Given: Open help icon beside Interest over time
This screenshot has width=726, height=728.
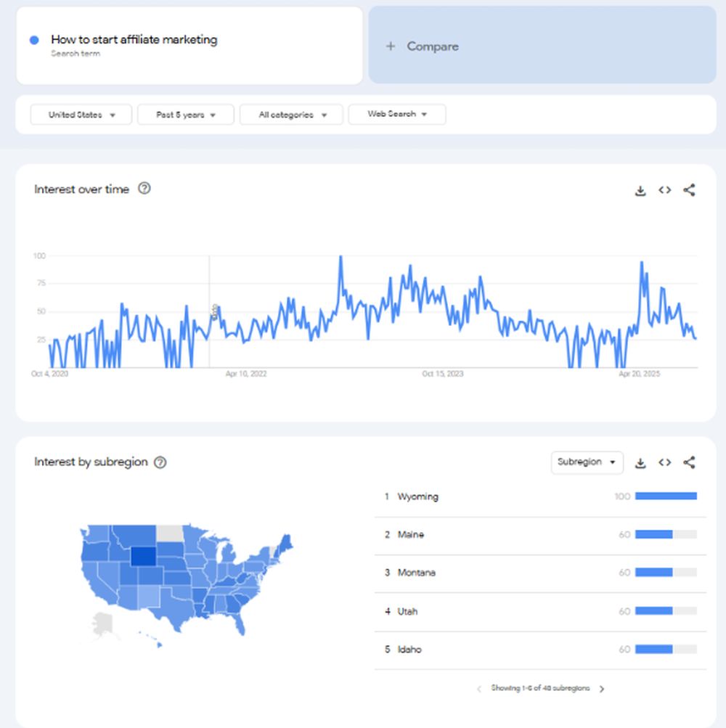Looking at the screenshot, I should tap(144, 189).
